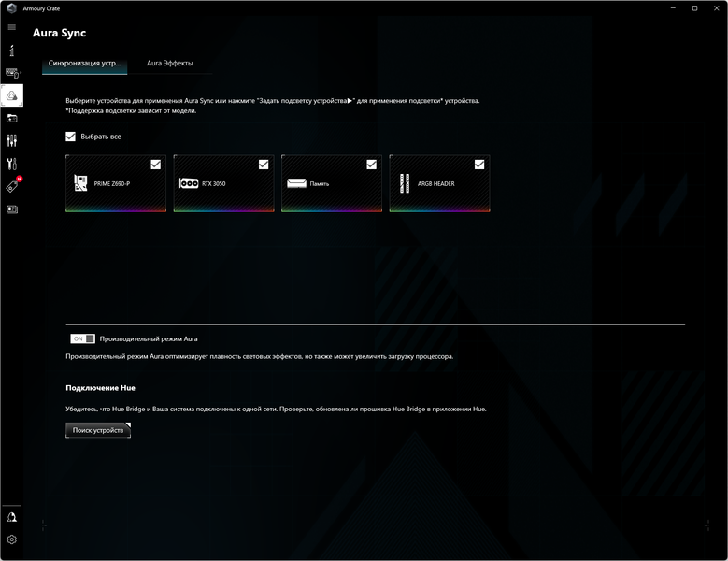Maximize the Armoury Crate window
The height and width of the screenshot is (561, 728).
point(694,7)
